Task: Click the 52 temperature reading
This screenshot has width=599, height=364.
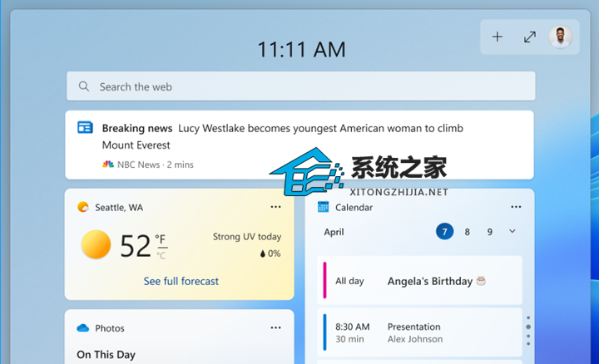Action: click(136, 246)
